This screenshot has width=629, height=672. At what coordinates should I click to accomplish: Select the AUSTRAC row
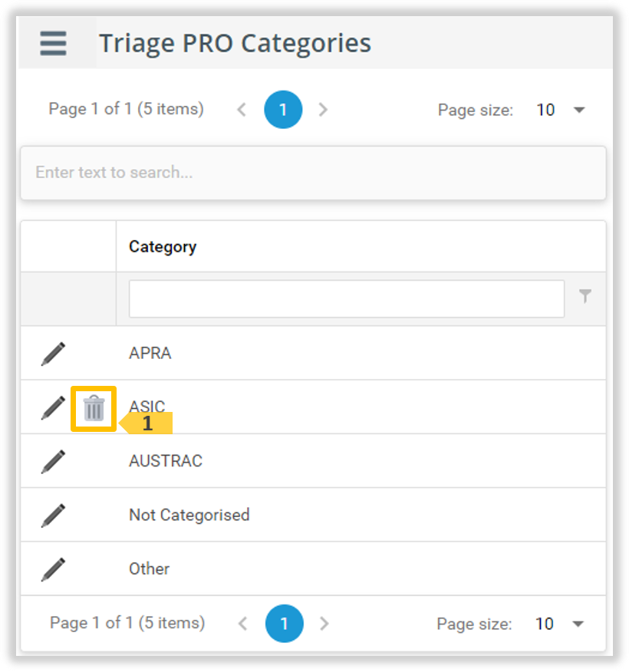(x=307, y=461)
